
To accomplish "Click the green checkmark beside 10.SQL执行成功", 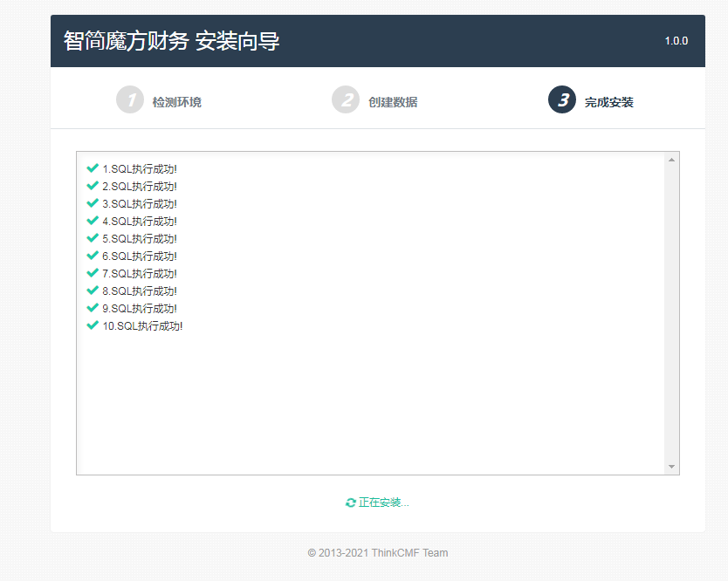I will [x=93, y=325].
